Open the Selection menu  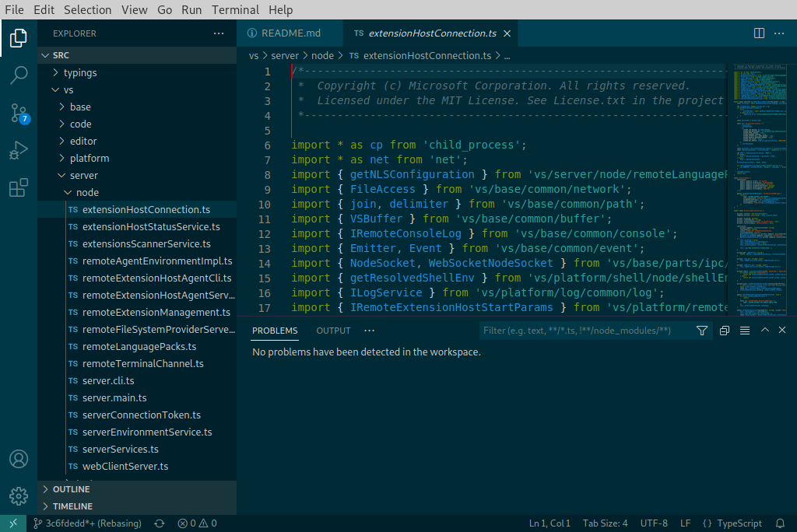point(87,9)
